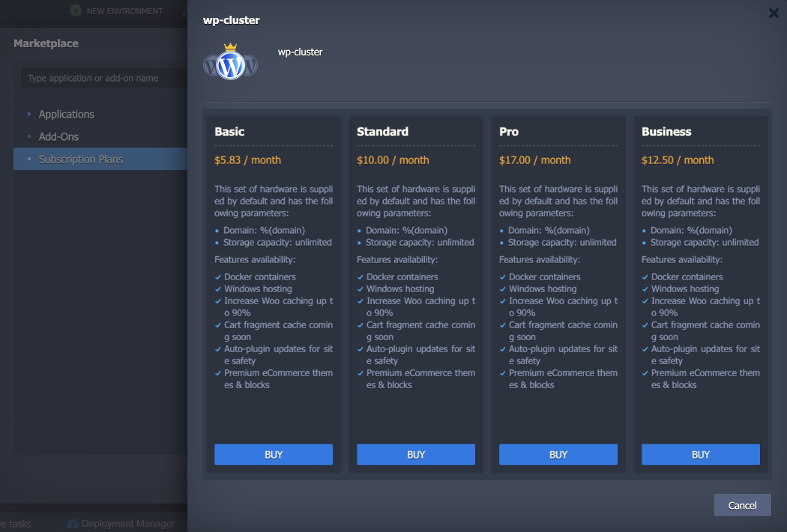The width and height of the screenshot is (787, 532).
Task: Click the Pro plan heading
Action: (x=509, y=131)
